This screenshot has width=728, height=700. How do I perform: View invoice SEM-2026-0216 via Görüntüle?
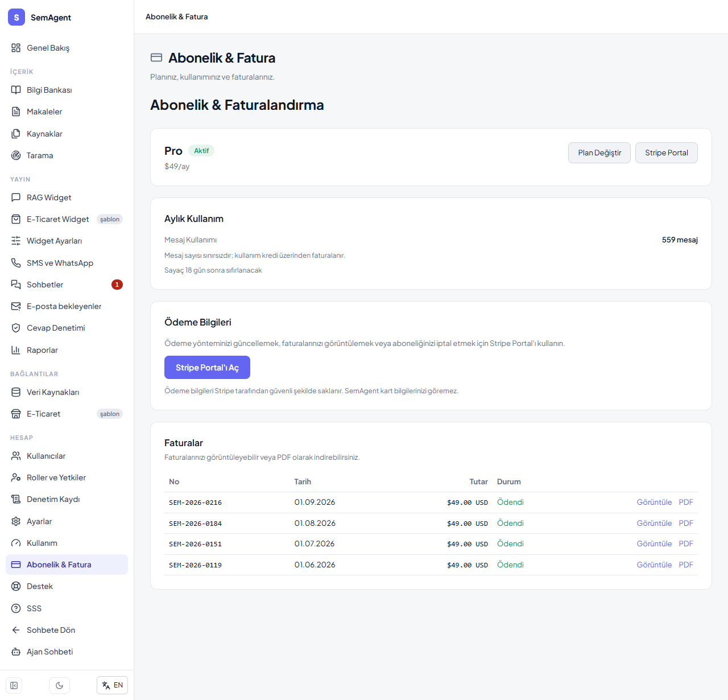pyautogui.click(x=654, y=502)
